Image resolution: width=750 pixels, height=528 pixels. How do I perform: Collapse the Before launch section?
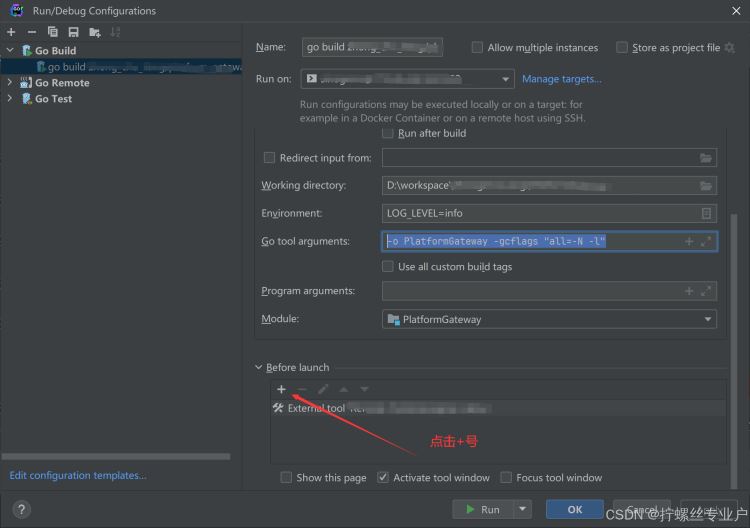pyautogui.click(x=259, y=367)
